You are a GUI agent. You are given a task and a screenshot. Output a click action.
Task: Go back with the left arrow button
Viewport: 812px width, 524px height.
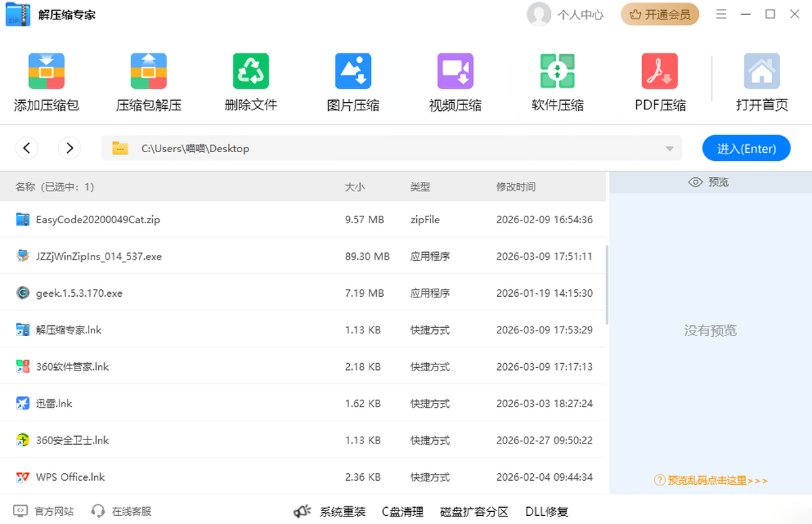pos(26,148)
